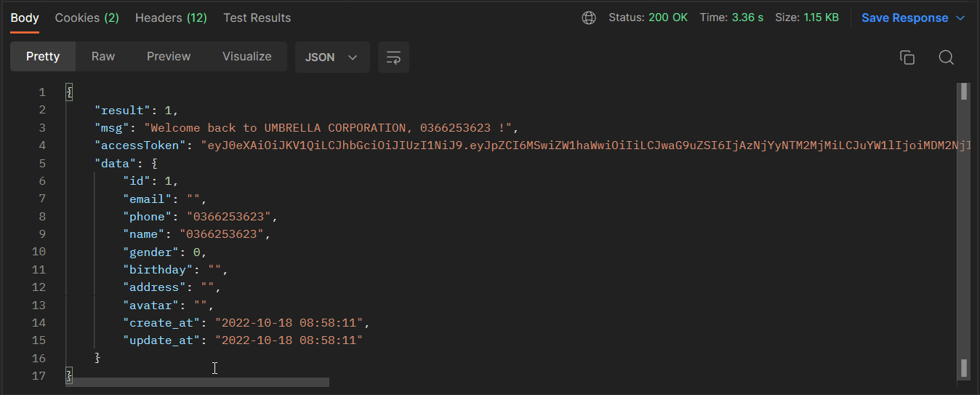Screen dimensions: 980x395
Task: Click the "id" key on line 6
Action: tap(136, 181)
